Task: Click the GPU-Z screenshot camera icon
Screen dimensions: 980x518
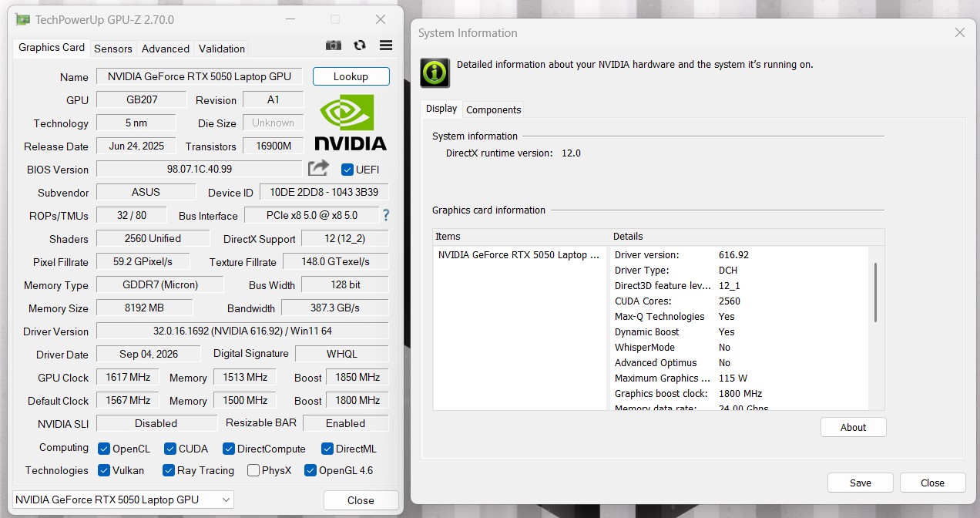Action: coord(333,45)
